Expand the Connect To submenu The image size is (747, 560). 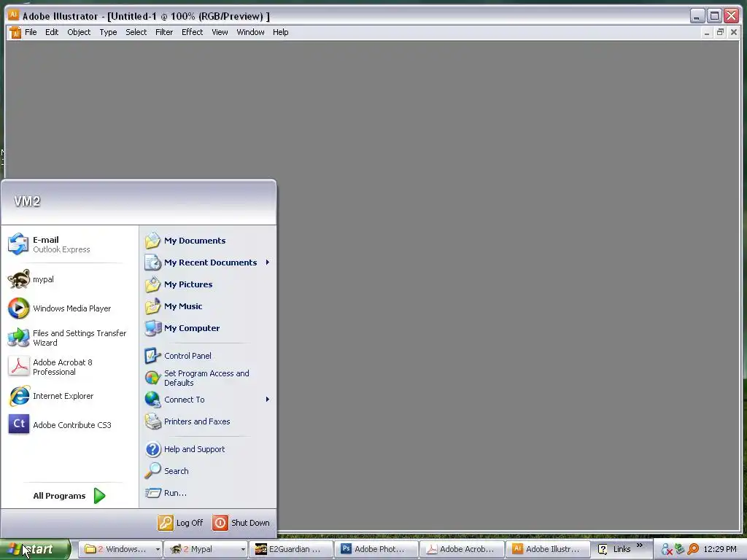click(x=267, y=400)
